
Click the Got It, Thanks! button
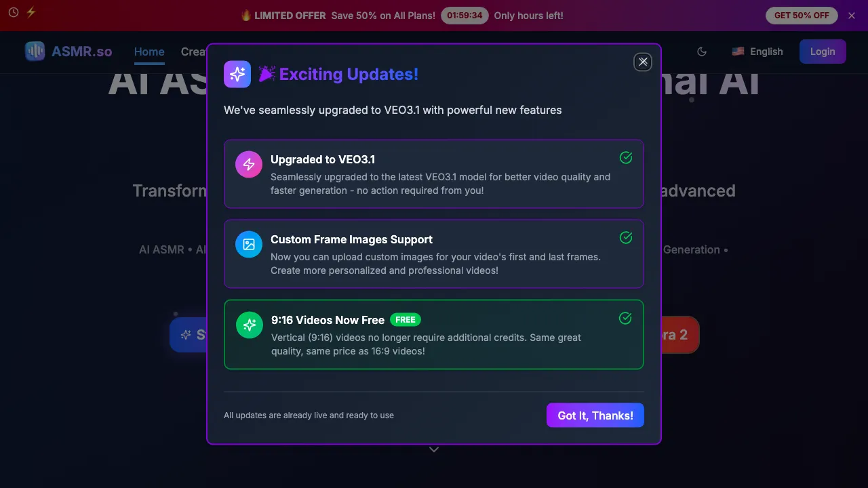click(x=595, y=415)
